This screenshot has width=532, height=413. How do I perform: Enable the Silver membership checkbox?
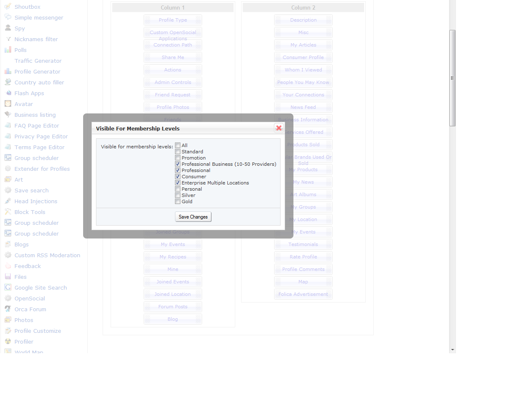pyautogui.click(x=178, y=195)
